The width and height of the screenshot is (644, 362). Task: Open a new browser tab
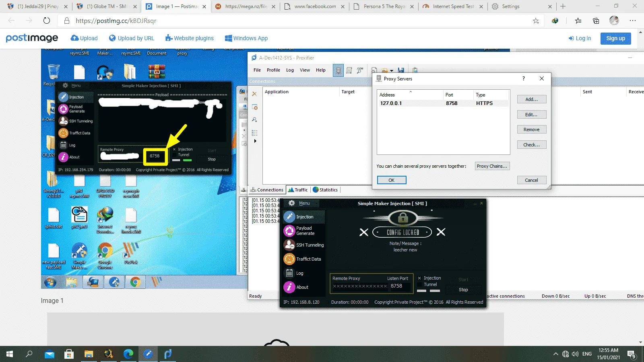[563, 6]
